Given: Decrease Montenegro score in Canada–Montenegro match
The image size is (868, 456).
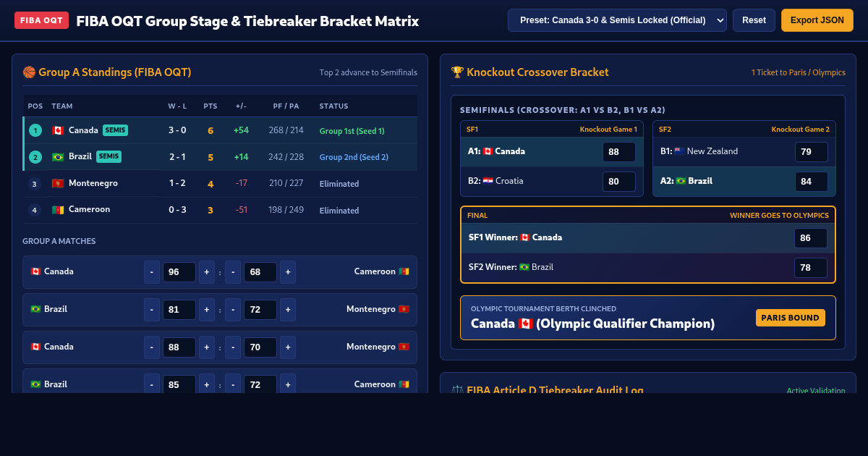Looking at the screenshot, I should point(233,347).
